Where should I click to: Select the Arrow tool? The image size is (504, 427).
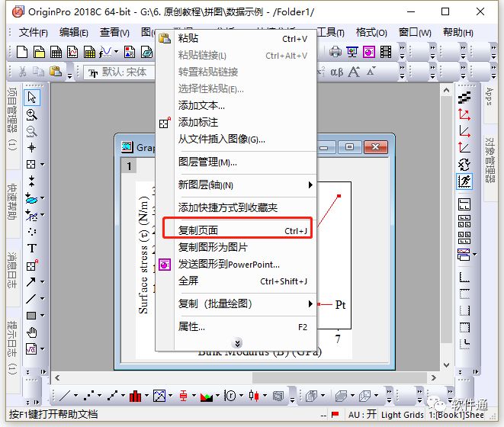30,282
